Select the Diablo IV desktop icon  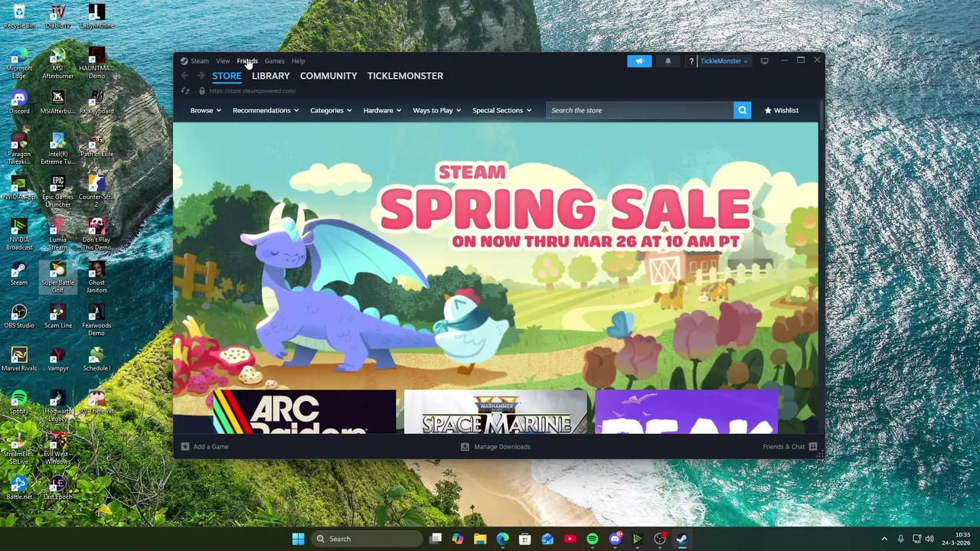(x=57, y=17)
